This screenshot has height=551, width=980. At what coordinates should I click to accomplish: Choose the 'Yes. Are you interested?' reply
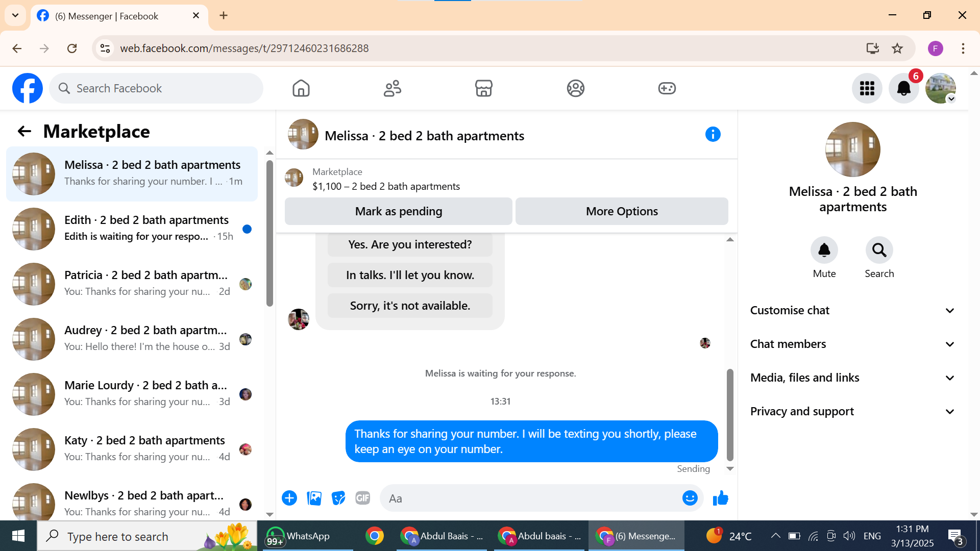410,245
